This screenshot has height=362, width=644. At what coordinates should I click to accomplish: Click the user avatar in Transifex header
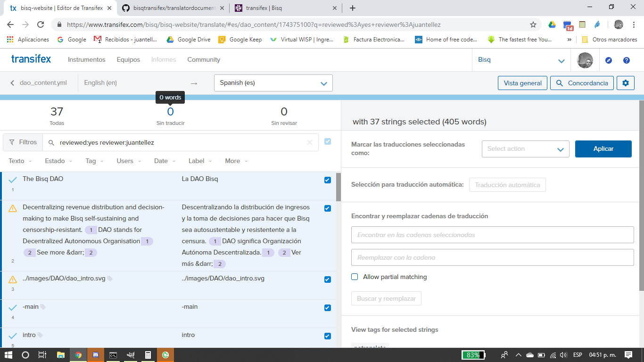585,60
